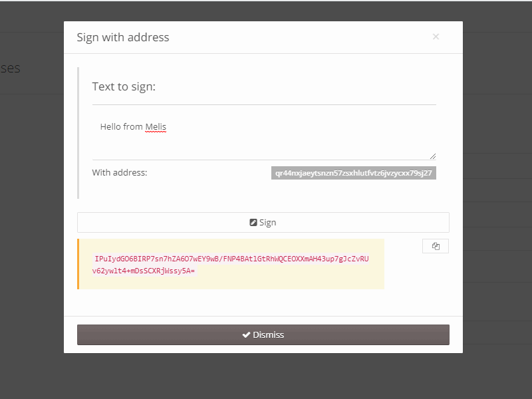The width and height of the screenshot is (532, 399).
Task: Close the Sign with address dialog
Action: pos(436,37)
